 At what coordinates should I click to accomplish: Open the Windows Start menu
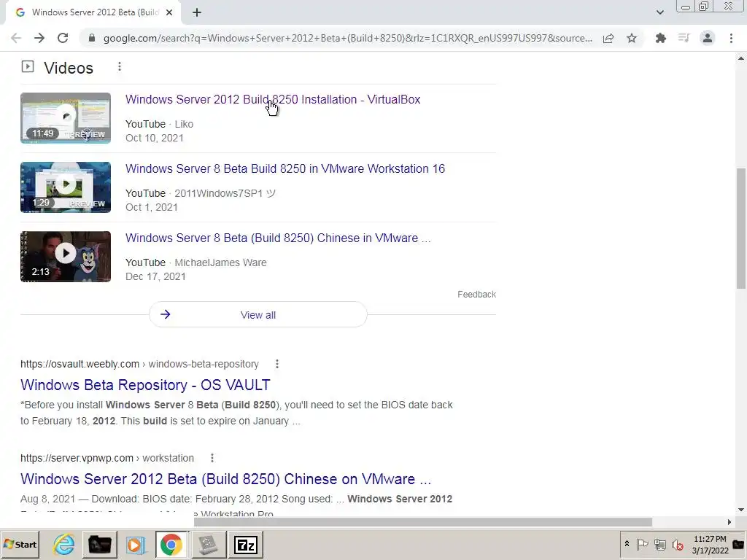[x=20, y=544]
